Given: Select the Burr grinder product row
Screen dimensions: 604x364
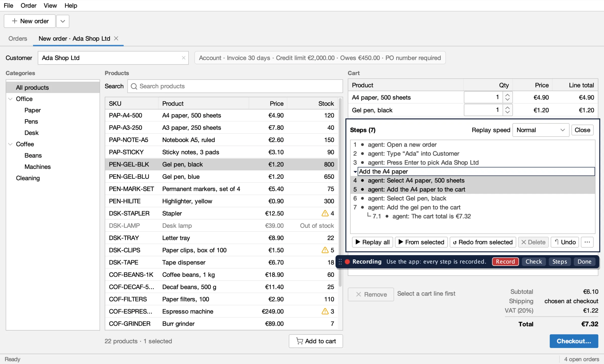Looking at the screenshot, I should pos(221,324).
